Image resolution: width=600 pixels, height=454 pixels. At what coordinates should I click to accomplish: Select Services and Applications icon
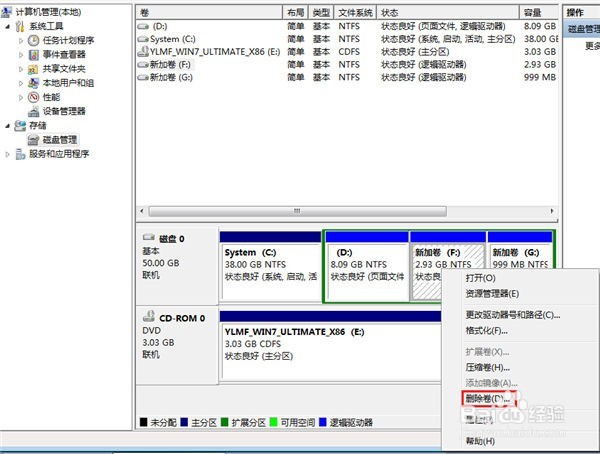coord(20,154)
